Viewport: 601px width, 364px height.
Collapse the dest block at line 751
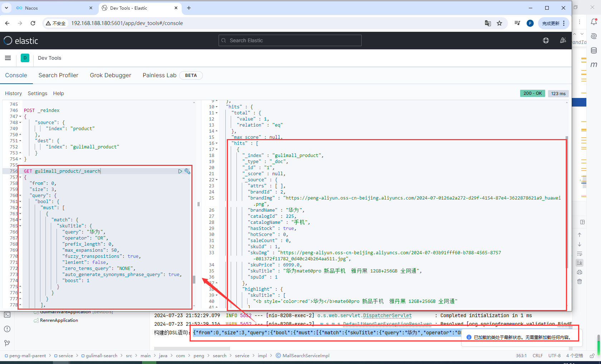click(20, 141)
